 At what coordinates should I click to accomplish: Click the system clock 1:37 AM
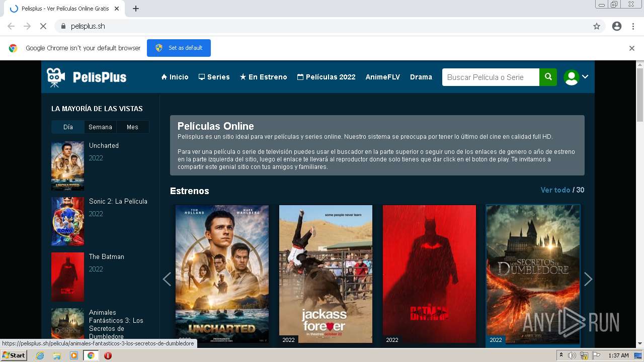(618, 355)
